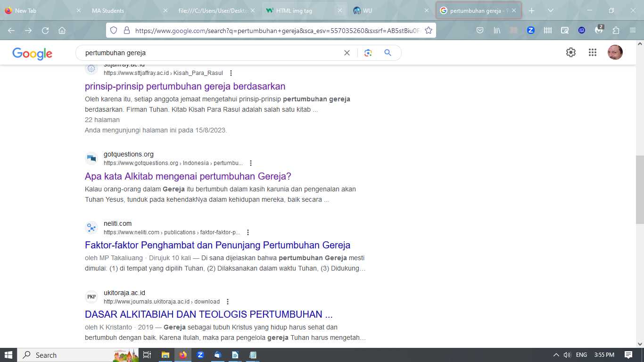Change the ENG input language

point(582,355)
